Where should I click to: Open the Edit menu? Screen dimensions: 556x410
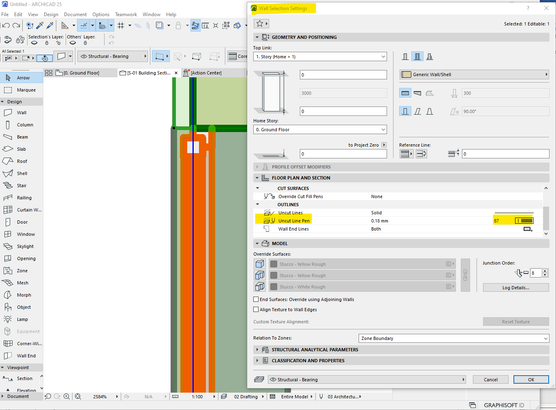[x=18, y=15]
